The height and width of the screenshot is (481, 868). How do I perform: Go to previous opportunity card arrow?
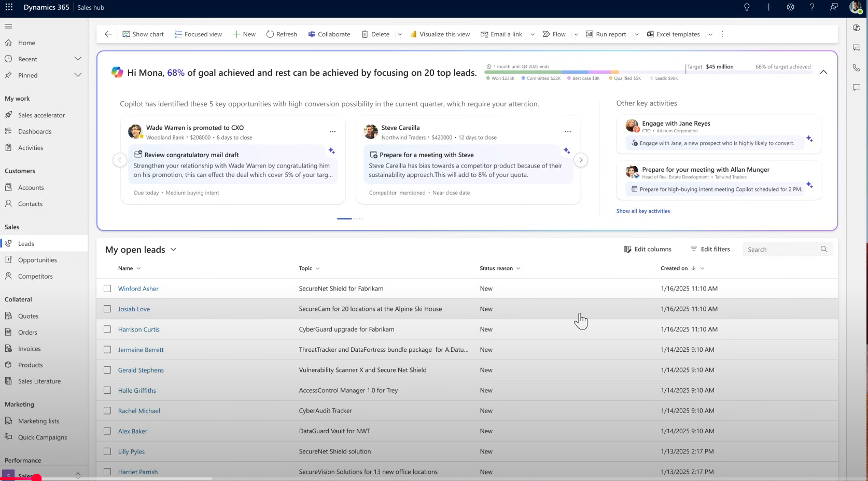pos(120,160)
